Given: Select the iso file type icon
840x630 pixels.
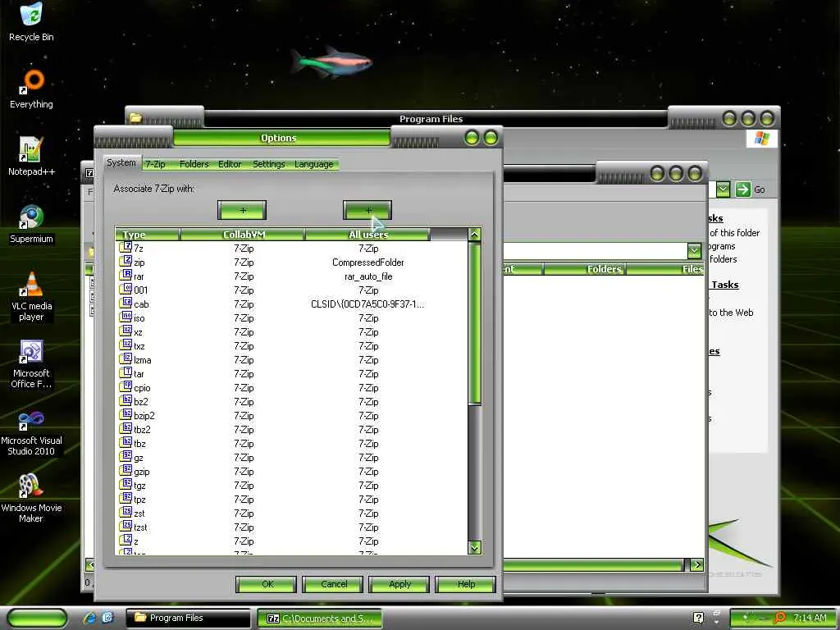Looking at the screenshot, I should tap(126, 317).
